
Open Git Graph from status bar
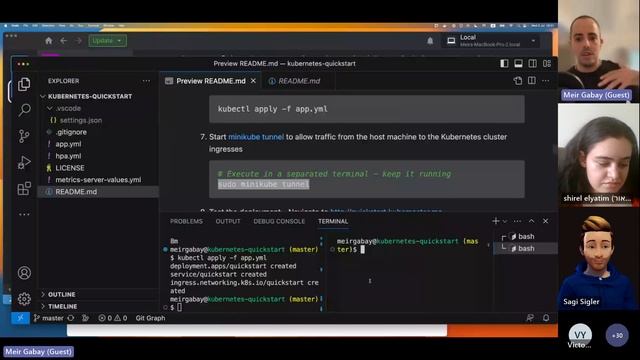150,318
